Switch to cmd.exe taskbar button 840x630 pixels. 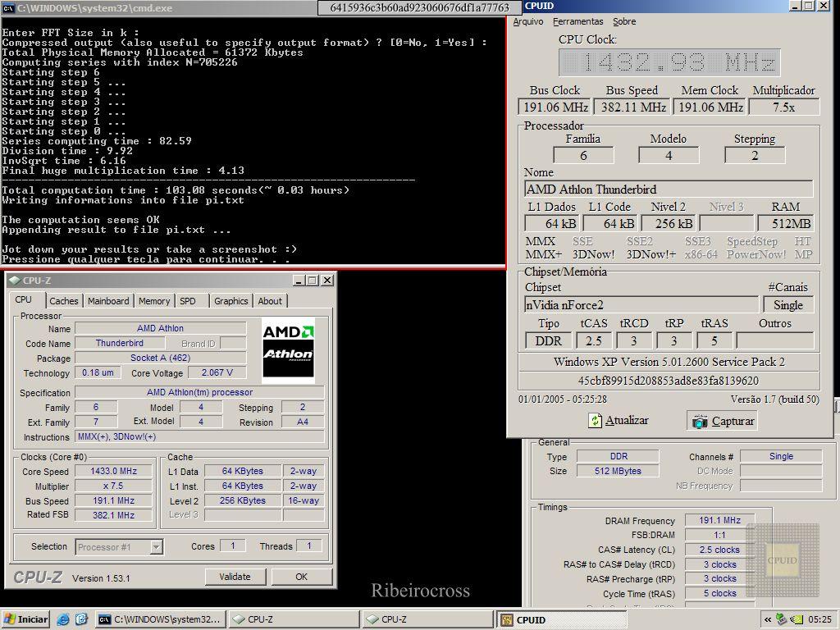pos(161,619)
